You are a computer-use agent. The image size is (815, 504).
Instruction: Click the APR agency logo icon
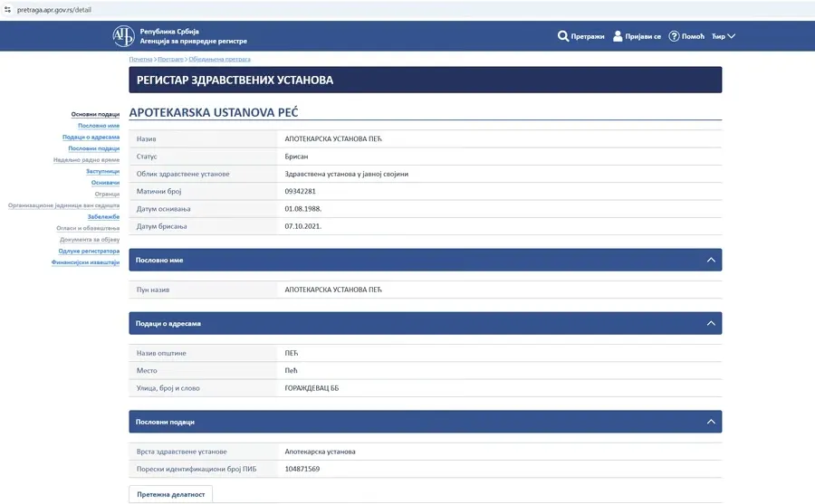124,36
